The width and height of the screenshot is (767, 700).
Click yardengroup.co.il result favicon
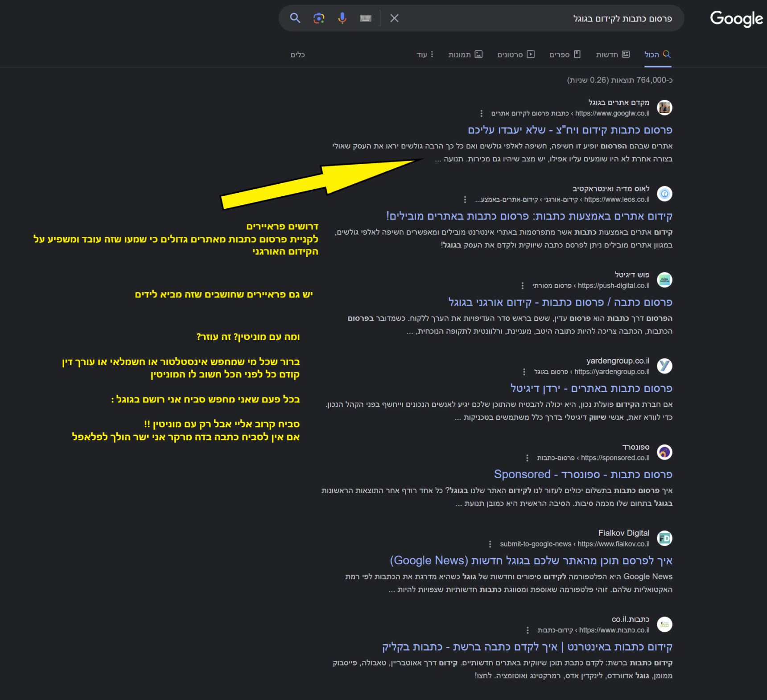(x=664, y=366)
